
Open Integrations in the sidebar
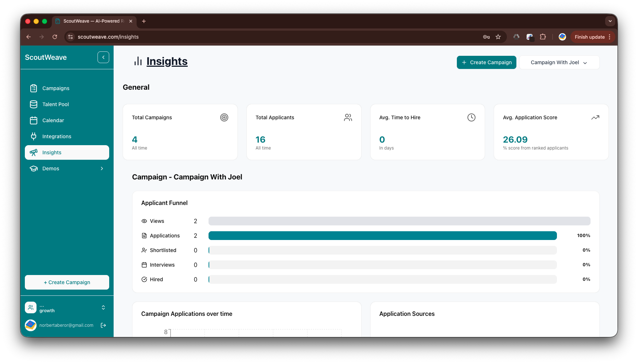[x=67, y=136]
